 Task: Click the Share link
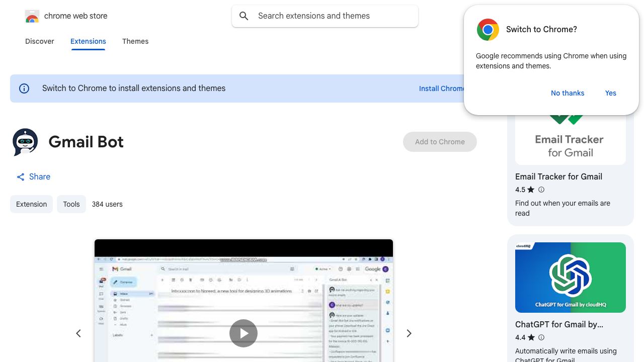tap(33, 177)
